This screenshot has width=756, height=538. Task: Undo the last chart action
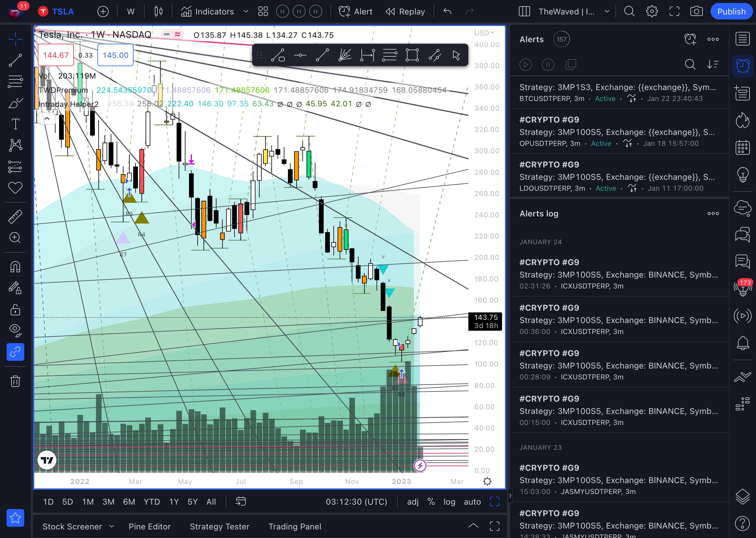pyautogui.click(x=447, y=12)
